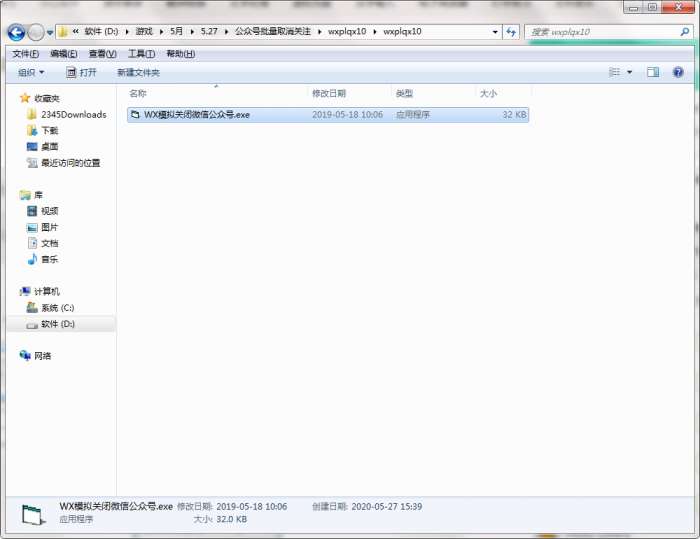Click the 新建文件夹 button

pos(138,72)
